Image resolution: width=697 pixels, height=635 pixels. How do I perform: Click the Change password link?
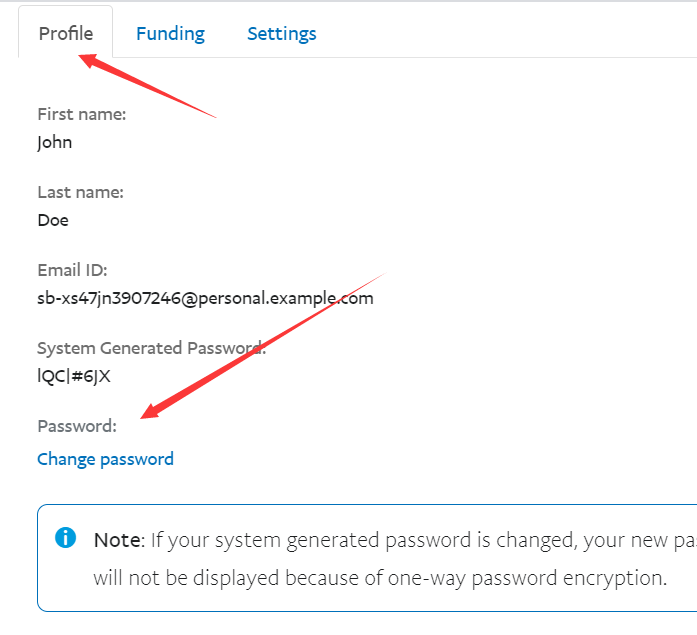[x=105, y=459]
